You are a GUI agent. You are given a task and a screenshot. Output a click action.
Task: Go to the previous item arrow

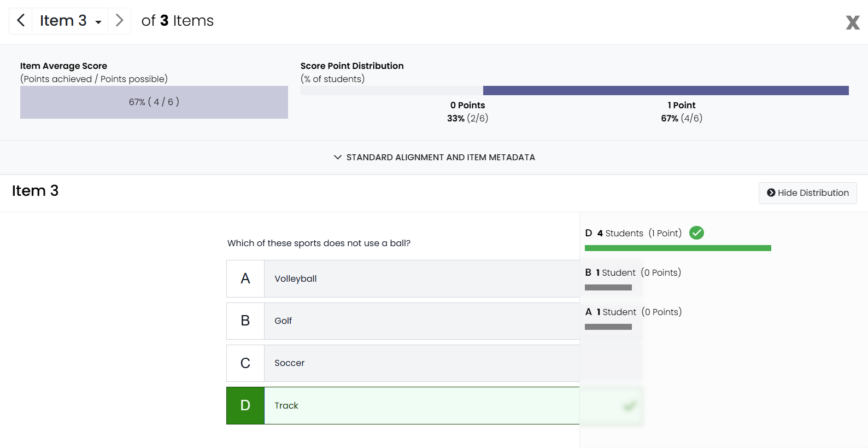21,21
